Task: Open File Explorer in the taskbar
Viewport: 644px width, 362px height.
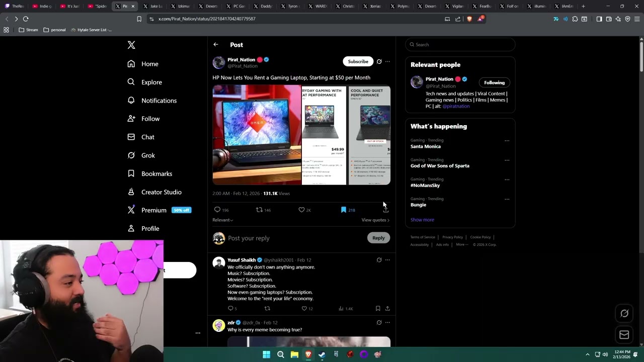Action: (x=294, y=354)
